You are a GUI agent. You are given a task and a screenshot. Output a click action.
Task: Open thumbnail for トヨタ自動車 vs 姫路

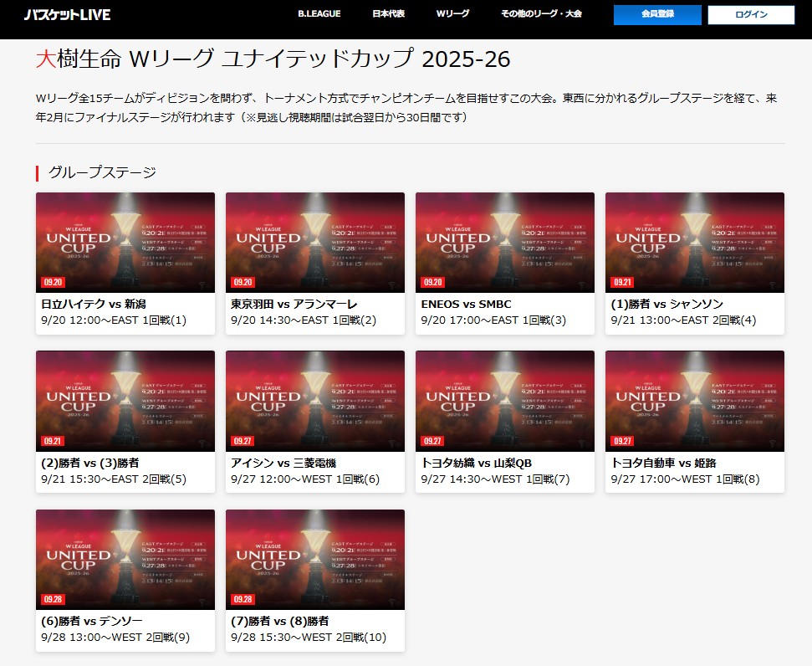(x=694, y=401)
